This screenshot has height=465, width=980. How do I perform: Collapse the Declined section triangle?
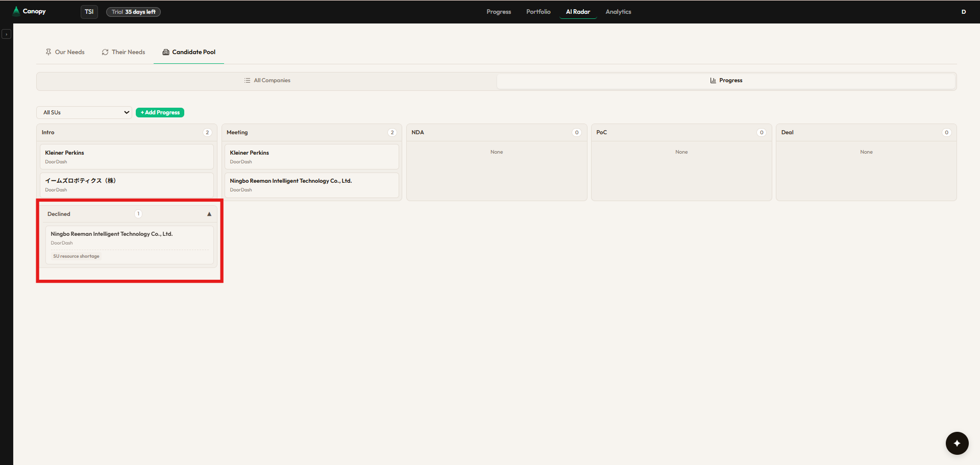click(x=209, y=214)
